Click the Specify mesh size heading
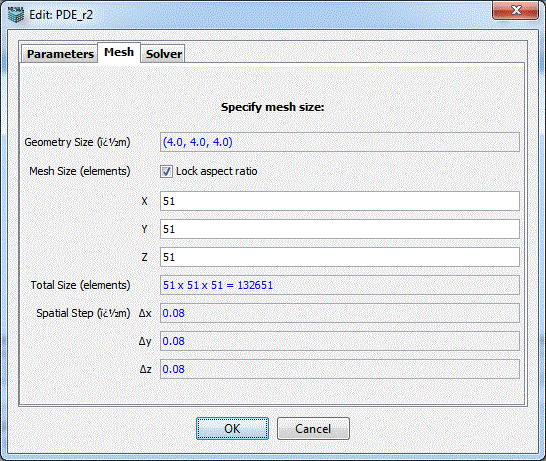 click(x=273, y=107)
